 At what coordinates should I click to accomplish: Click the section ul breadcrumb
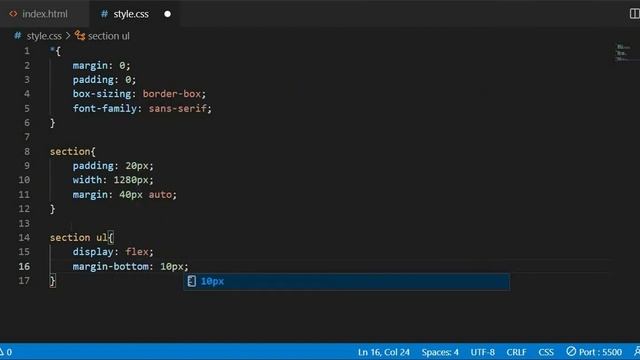(109, 36)
